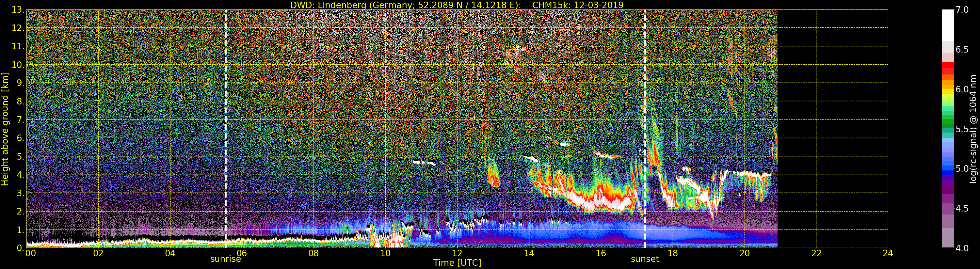This screenshot has height=269, width=980.
Task: Click the 'sunset' label below the axis
Action: pyautogui.click(x=645, y=259)
